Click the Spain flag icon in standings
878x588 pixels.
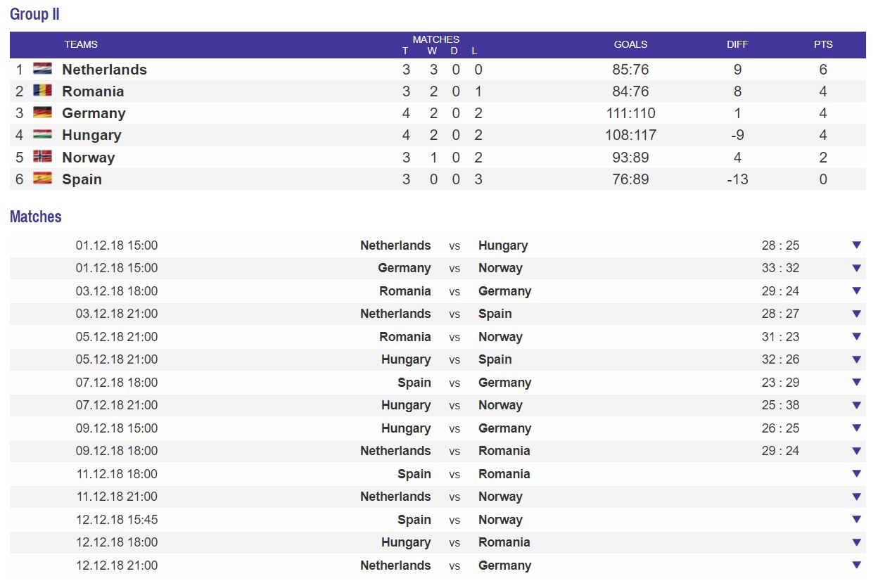pos(42,179)
